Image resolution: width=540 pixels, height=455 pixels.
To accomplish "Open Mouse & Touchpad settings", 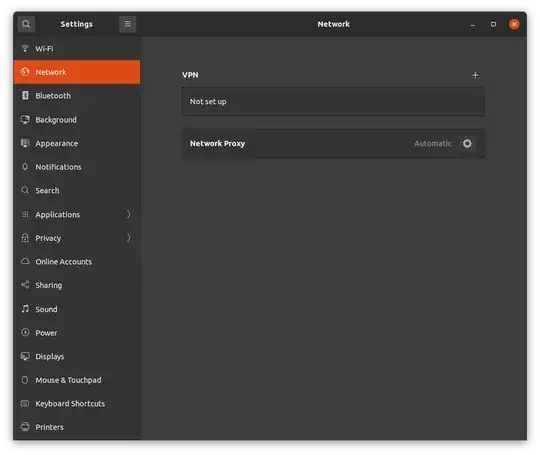I will tap(77, 380).
